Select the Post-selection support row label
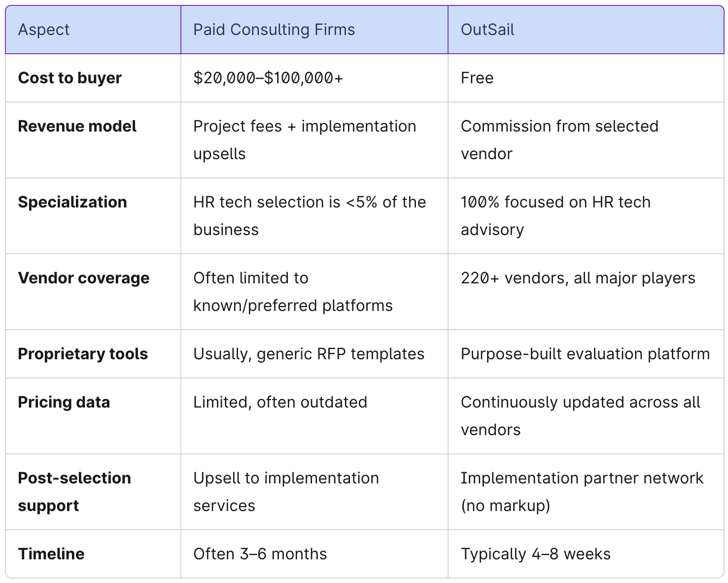Screen dimensions: 728x583 74,492
